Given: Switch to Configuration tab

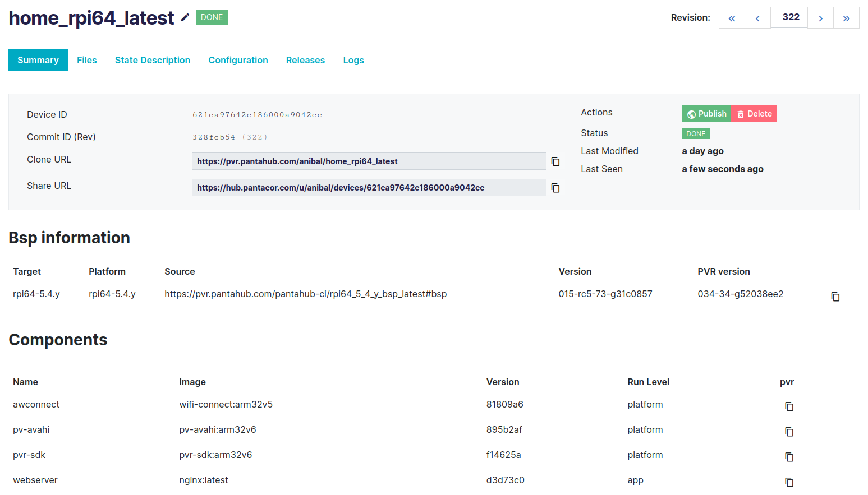Looking at the screenshot, I should pos(238,60).
